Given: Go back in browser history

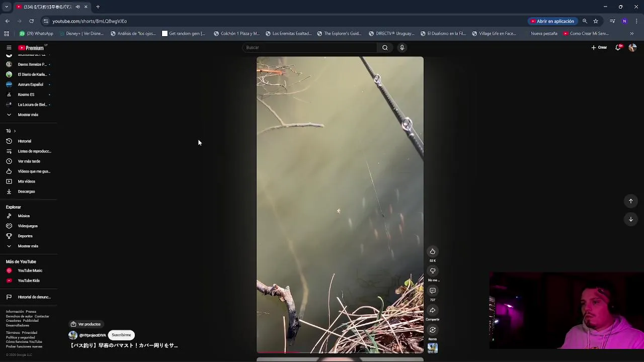Looking at the screenshot, I should (7, 21).
